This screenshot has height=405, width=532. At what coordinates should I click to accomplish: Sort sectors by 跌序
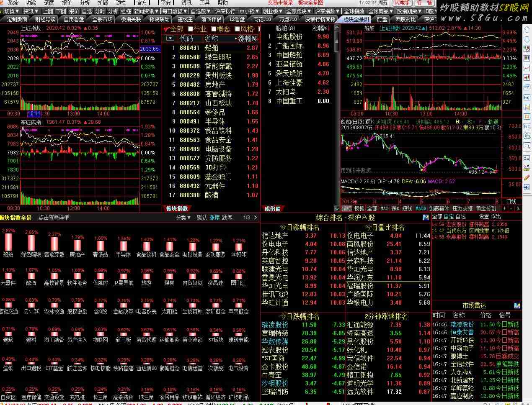pos(227,218)
